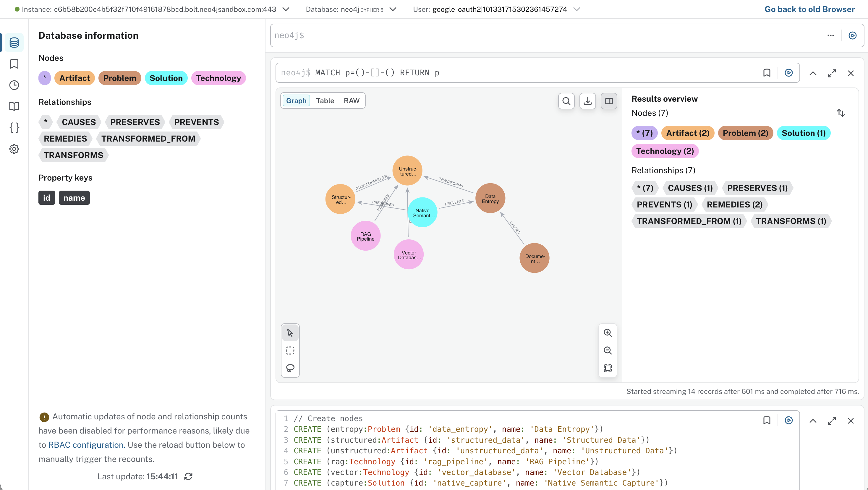Switch to the RAW tab
This screenshot has width=868, height=490.
click(x=352, y=100)
